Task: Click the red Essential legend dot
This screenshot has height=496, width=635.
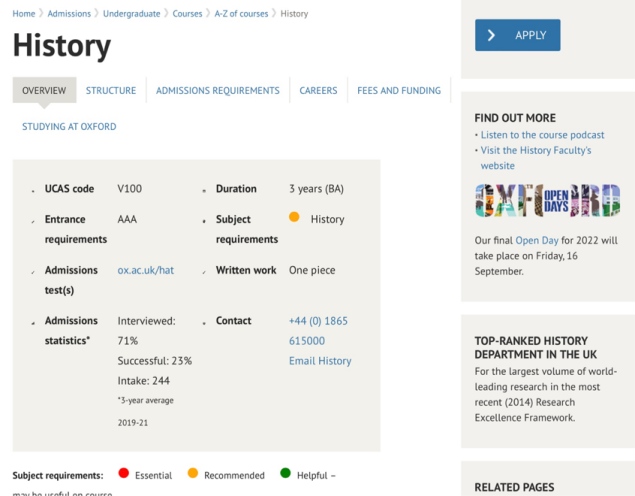Action: pyautogui.click(x=124, y=473)
